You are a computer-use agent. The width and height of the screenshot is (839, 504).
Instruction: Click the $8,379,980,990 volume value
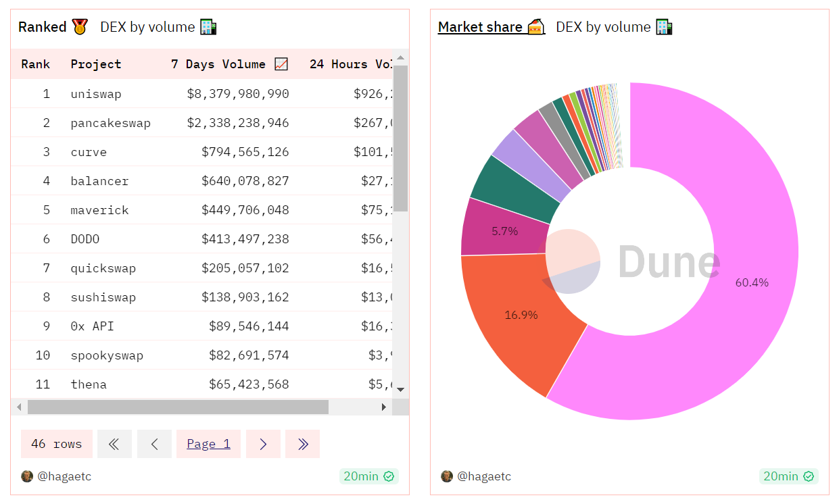[238, 94]
